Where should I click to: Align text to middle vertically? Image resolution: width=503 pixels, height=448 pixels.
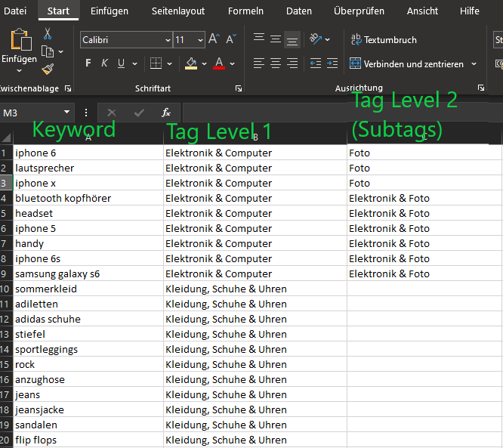(x=276, y=39)
